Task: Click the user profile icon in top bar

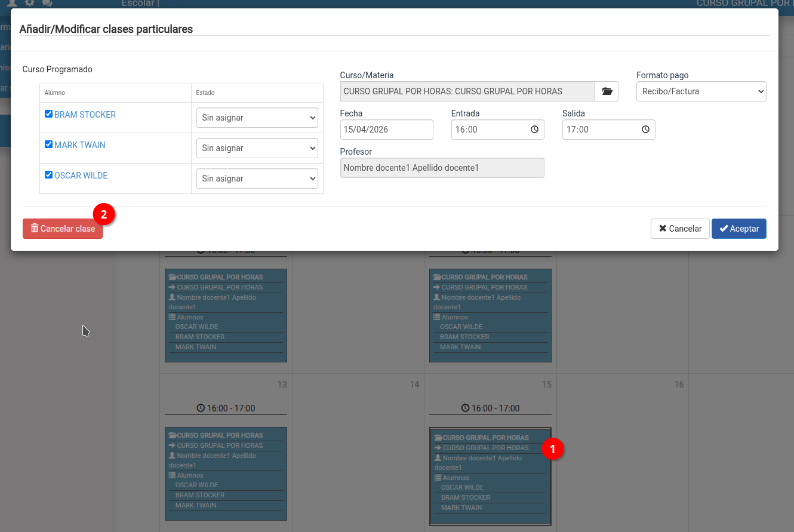Action: 12,3
